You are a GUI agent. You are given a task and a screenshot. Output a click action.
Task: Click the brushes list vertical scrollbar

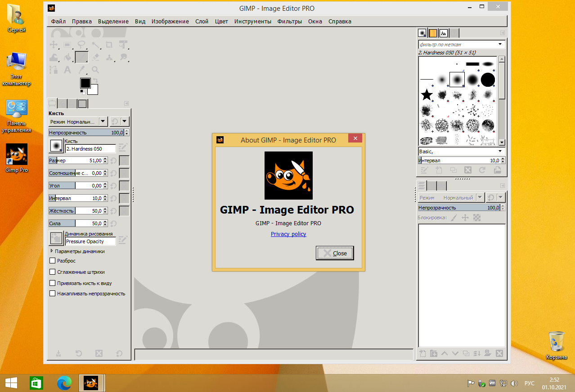pos(501,101)
